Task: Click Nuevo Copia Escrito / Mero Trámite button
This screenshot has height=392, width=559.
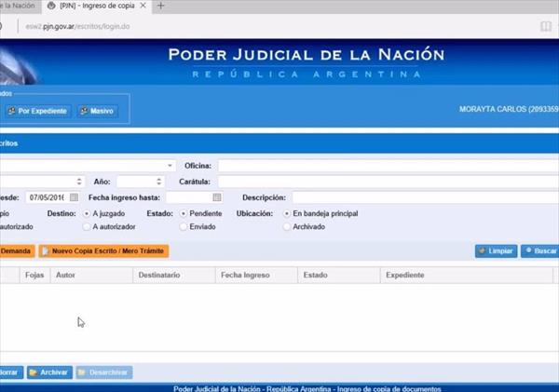Action: coord(103,251)
